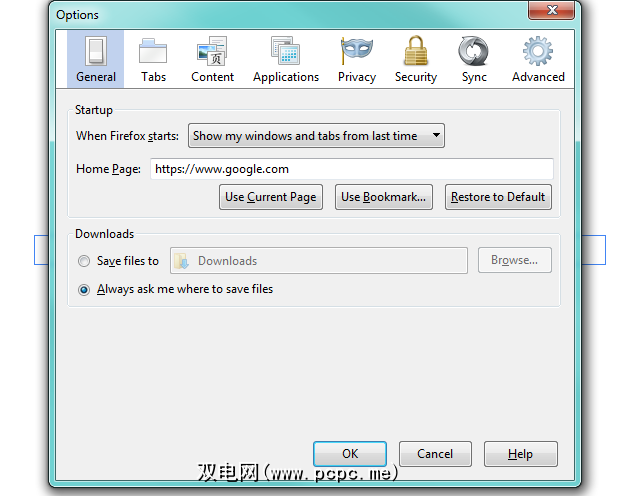Select the Security padlock panel
Image resolution: width=640 pixels, height=496 pixels.
pyautogui.click(x=416, y=59)
